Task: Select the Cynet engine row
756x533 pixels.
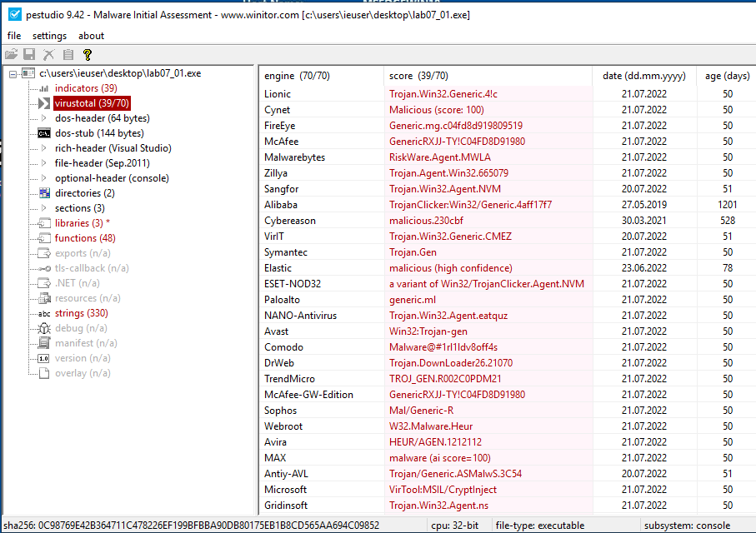Action: click(508, 110)
